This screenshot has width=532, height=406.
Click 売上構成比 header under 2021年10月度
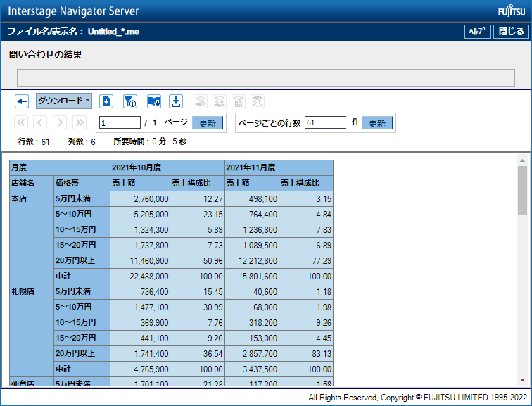(197, 183)
